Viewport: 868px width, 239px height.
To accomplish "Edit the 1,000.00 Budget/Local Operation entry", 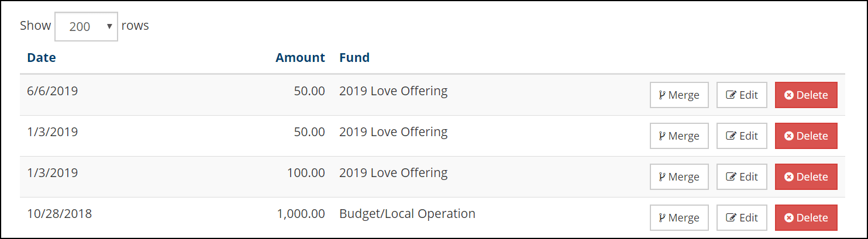I will (x=742, y=218).
